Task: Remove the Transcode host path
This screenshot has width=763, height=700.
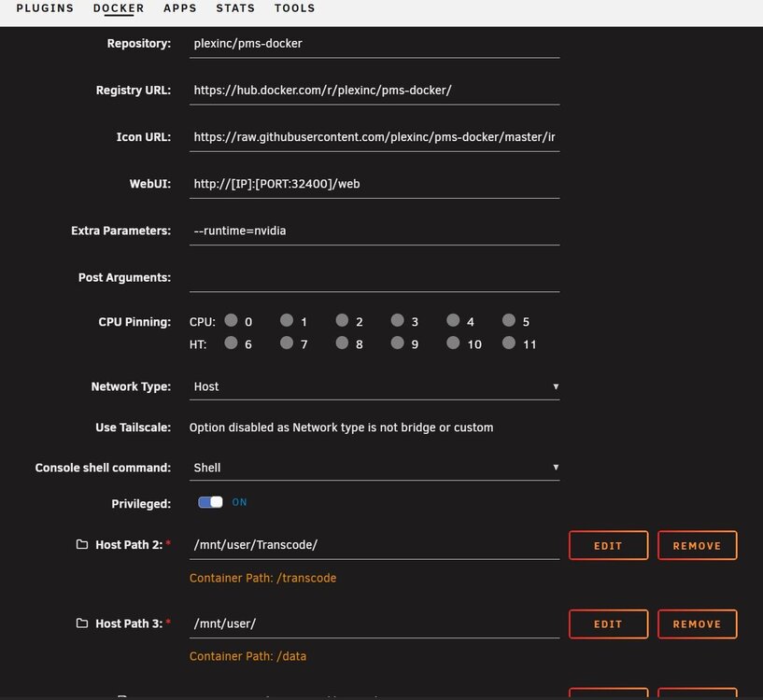Action: tap(698, 545)
